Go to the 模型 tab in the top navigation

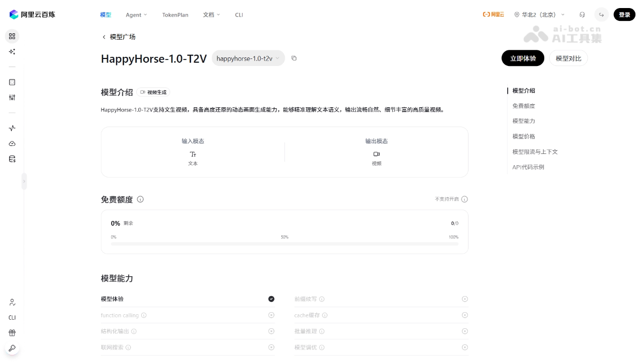[105, 14]
